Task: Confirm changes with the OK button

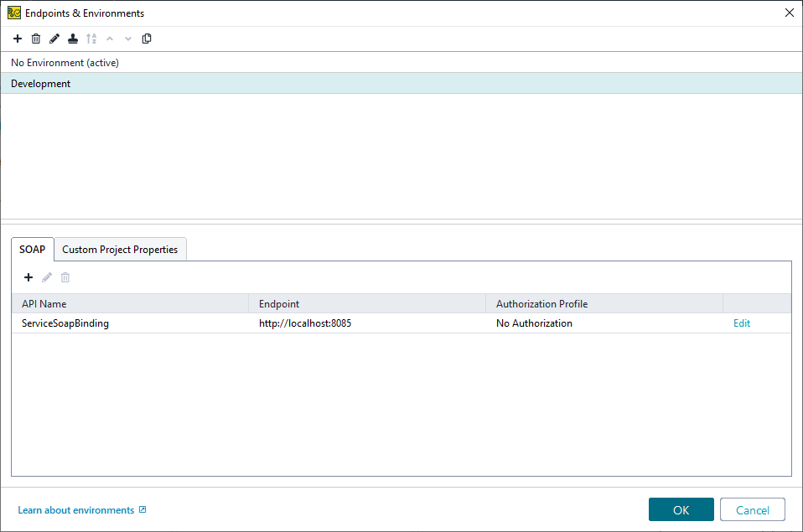Action: coord(681,509)
